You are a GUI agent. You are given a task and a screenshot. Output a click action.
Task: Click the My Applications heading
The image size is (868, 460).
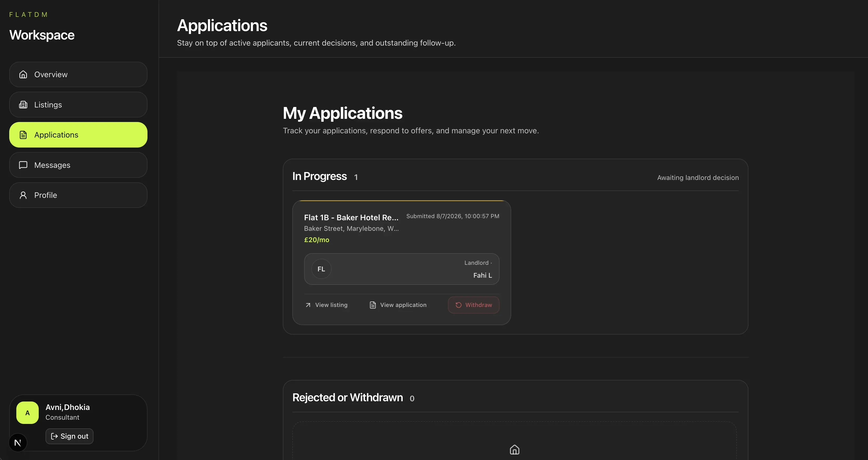(343, 113)
